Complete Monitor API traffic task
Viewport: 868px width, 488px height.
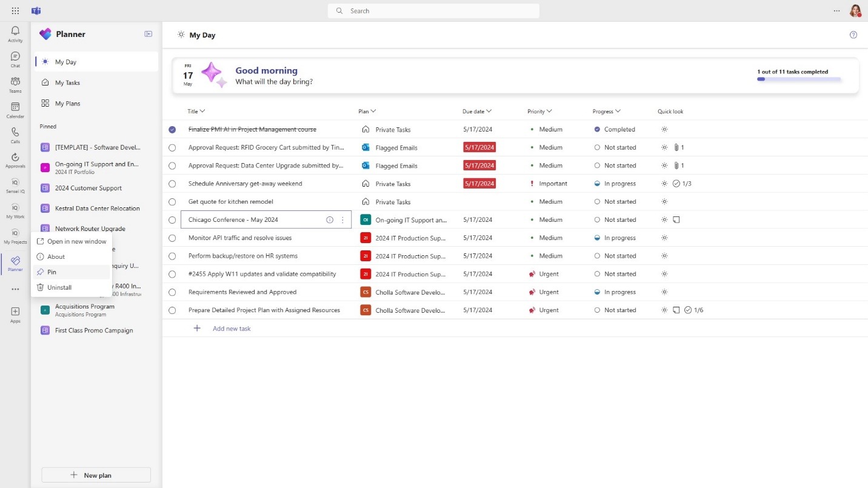coord(172,238)
